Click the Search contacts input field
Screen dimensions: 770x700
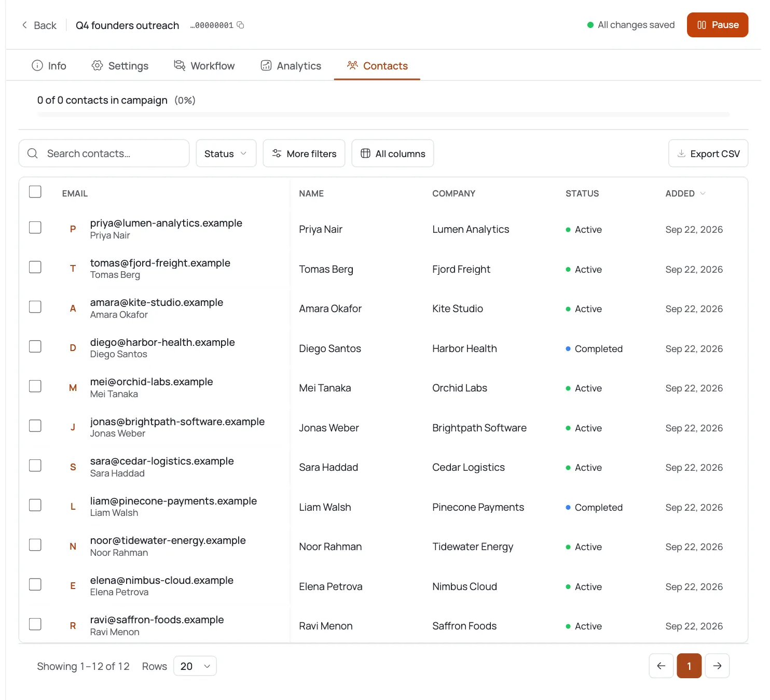(104, 153)
